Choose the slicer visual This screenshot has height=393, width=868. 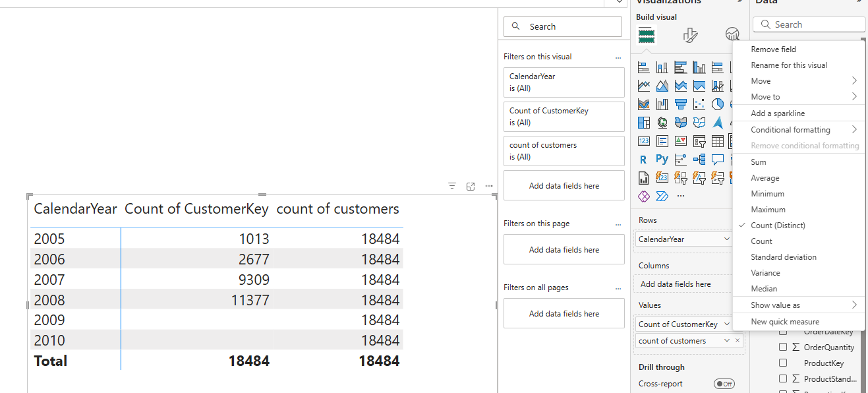pos(699,141)
